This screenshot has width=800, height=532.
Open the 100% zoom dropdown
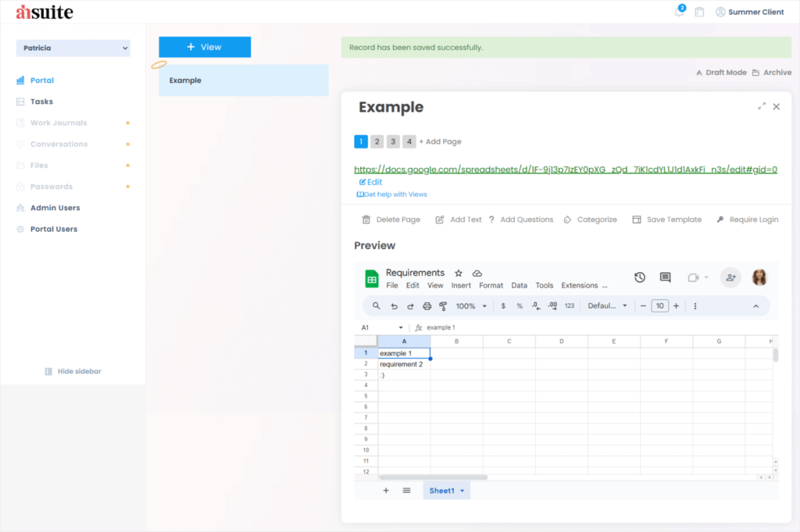coord(471,306)
